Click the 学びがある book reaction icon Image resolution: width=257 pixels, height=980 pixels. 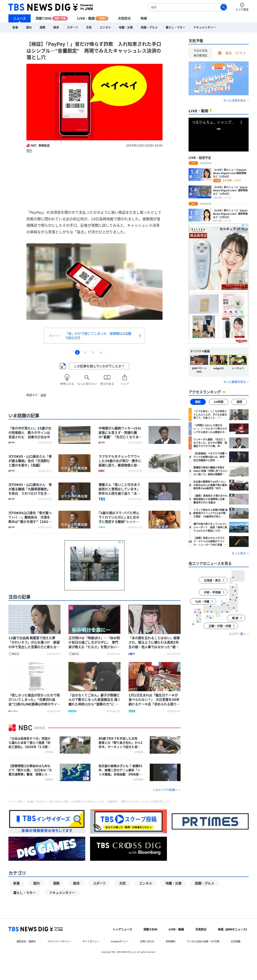click(x=107, y=377)
